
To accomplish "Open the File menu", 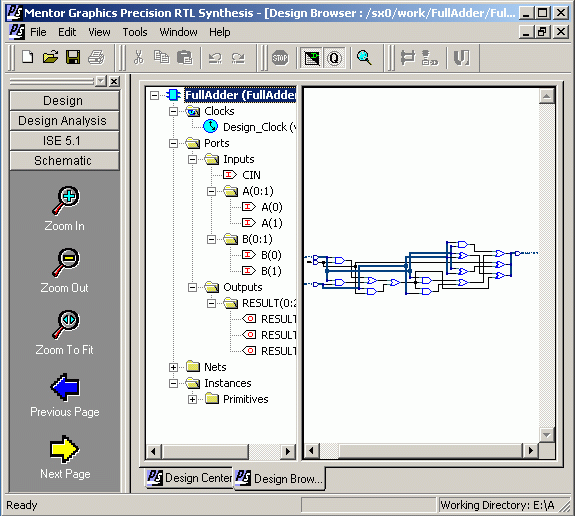I will [38, 32].
